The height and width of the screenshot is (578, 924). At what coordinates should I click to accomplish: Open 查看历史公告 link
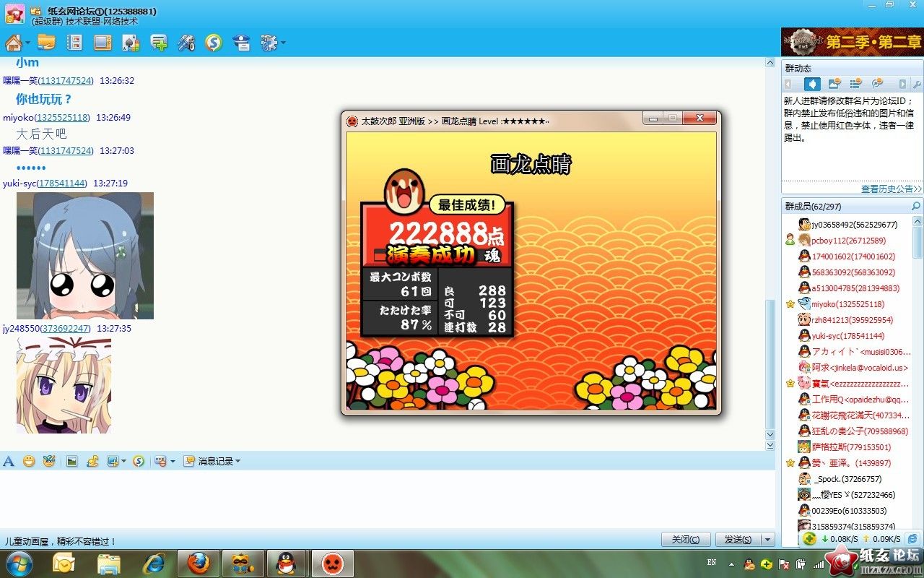[892, 189]
